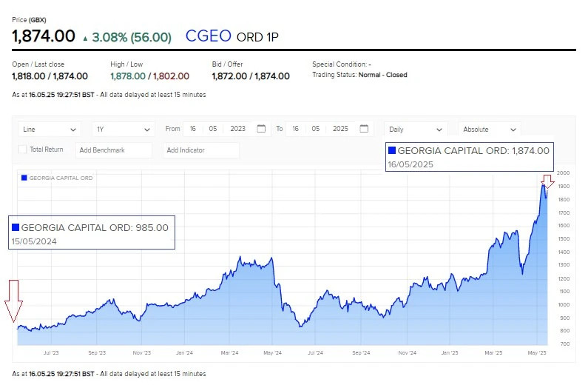The width and height of the screenshot is (588, 385).
Task: Select the To year field 2025
Action: pos(340,129)
